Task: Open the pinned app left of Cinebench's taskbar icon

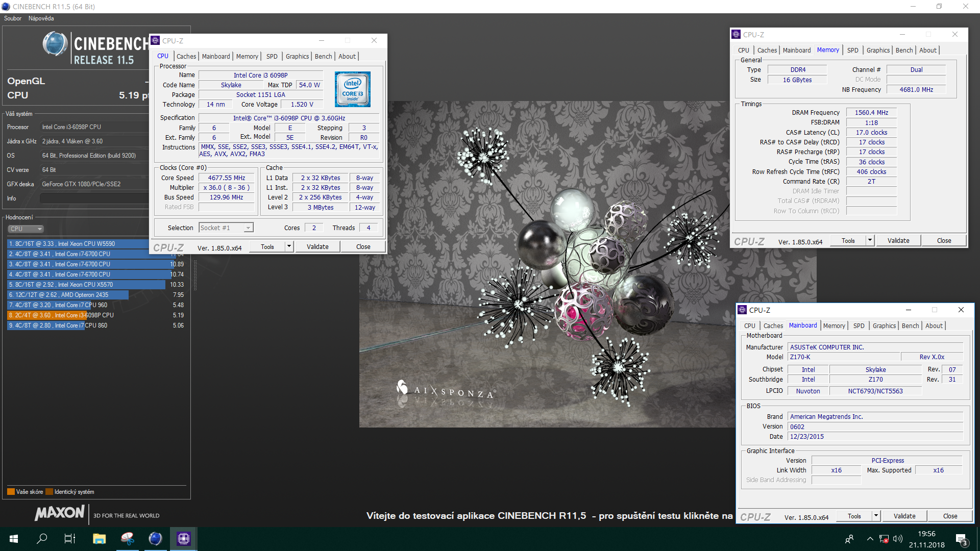Action: tap(127, 539)
